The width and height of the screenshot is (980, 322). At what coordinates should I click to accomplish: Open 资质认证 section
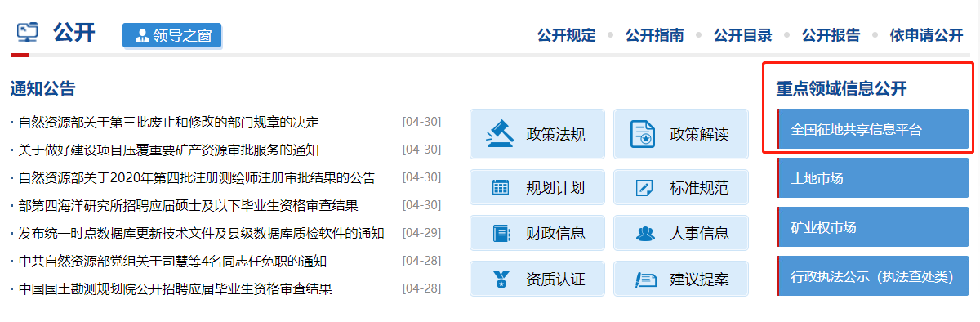pos(537,279)
